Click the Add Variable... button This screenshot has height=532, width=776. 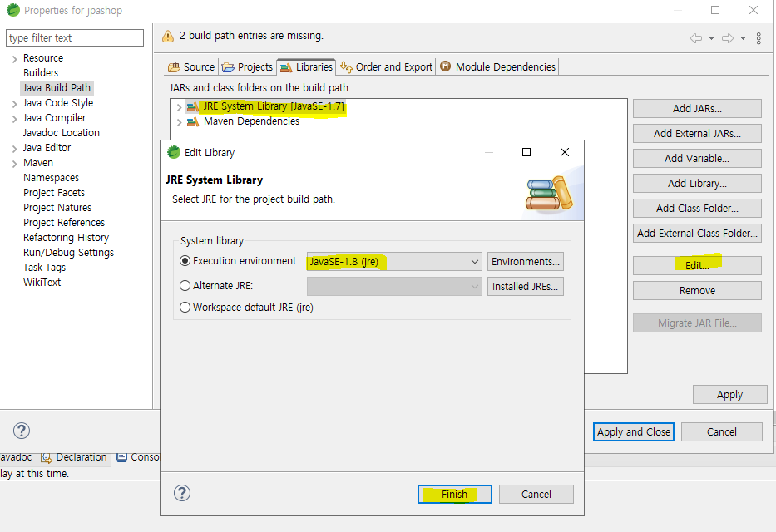click(x=697, y=158)
